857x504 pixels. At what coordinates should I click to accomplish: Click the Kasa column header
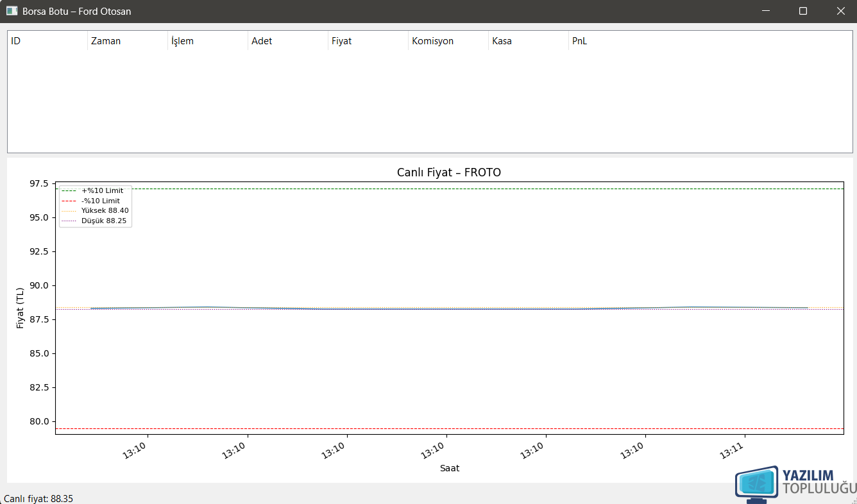pyautogui.click(x=529, y=41)
